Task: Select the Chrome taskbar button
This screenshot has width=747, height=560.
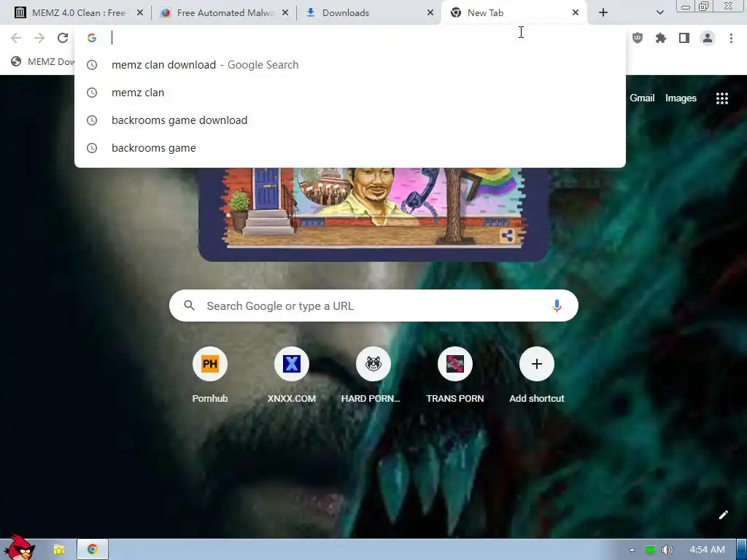Action: tap(93, 550)
